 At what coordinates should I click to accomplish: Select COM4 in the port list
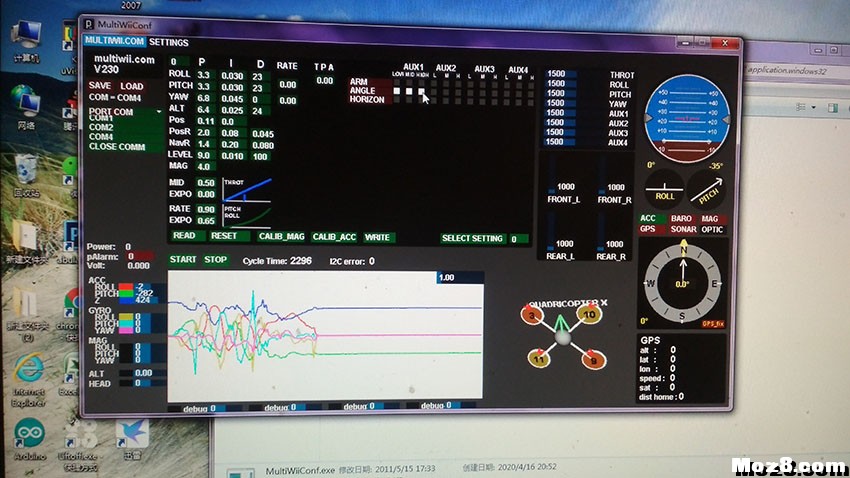(125, 137)
